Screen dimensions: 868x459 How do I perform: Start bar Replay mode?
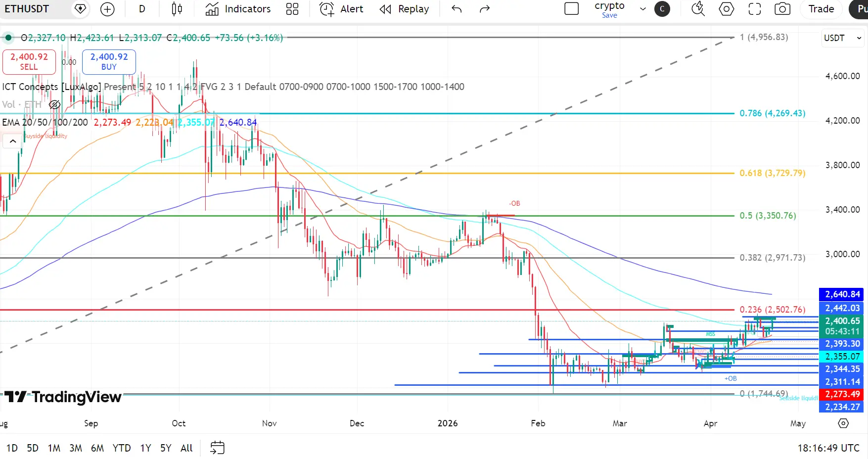point(404,9)
